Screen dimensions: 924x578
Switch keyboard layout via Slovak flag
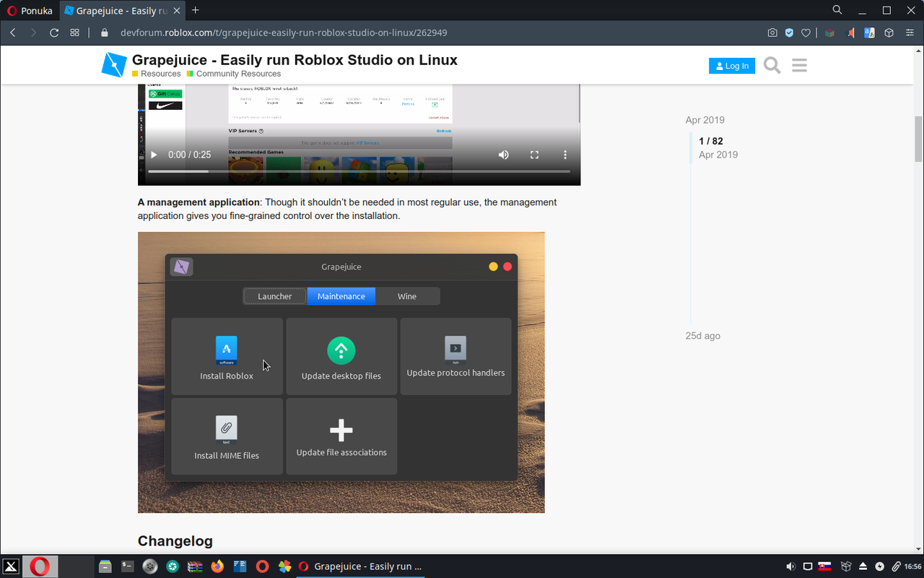pos(825,566)
